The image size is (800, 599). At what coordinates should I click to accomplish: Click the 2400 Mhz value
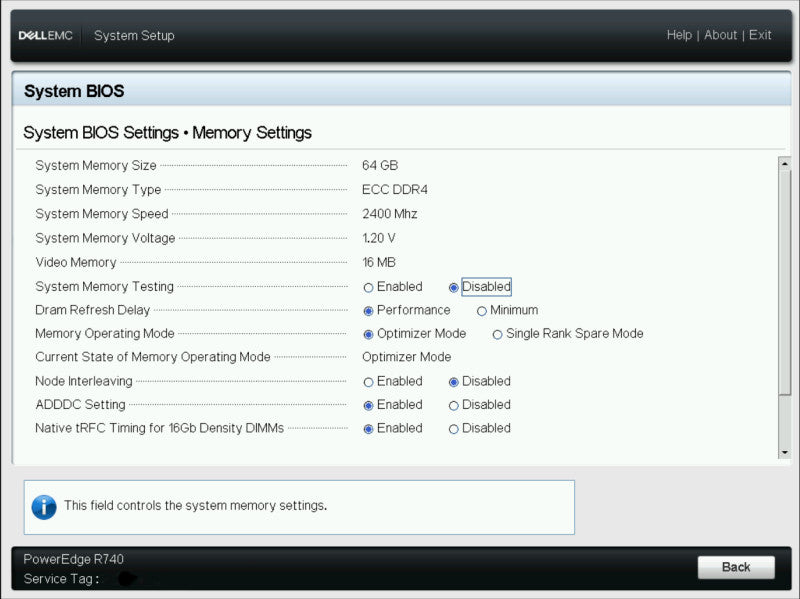[x=389, y=213]
